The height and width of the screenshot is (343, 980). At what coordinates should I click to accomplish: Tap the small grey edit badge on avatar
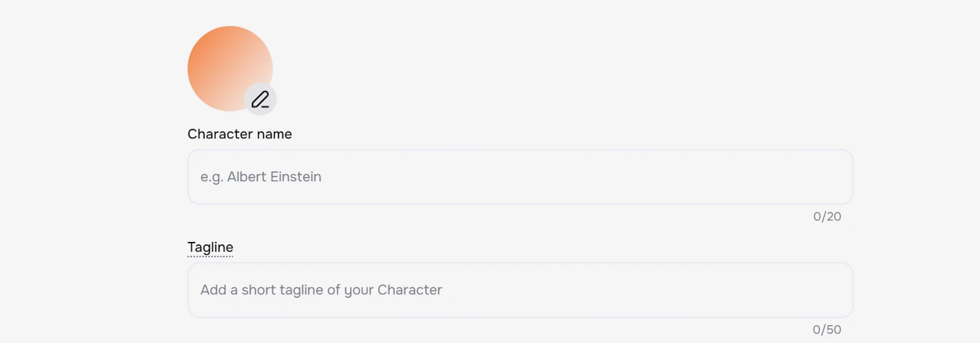(x=260, y=100)
